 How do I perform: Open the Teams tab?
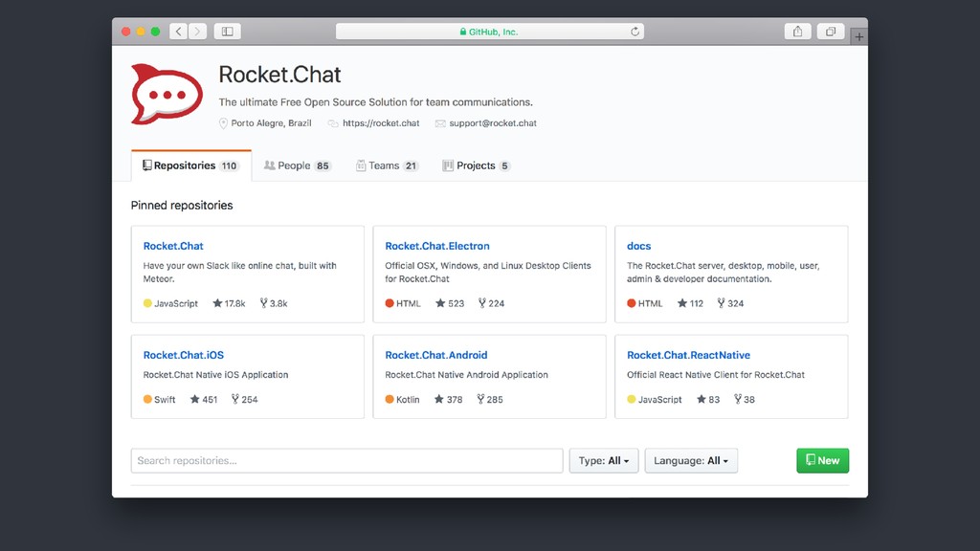[387, 165]
